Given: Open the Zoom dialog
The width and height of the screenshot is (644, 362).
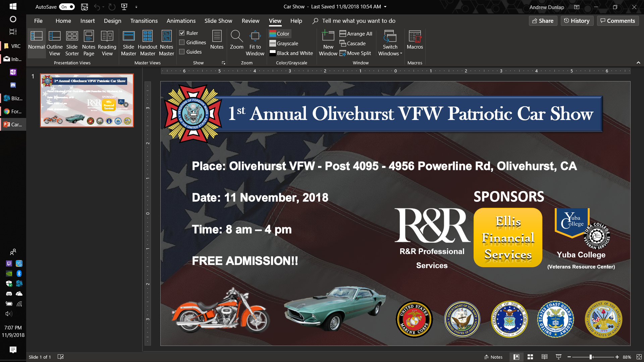Looking at the screenshot, I should (x=236, y=40).
